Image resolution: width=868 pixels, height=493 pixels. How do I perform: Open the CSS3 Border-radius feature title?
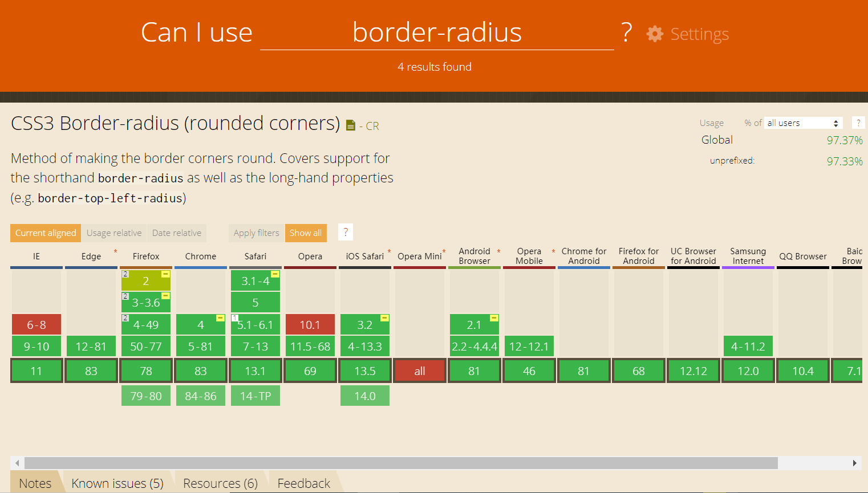pos(176,123)
